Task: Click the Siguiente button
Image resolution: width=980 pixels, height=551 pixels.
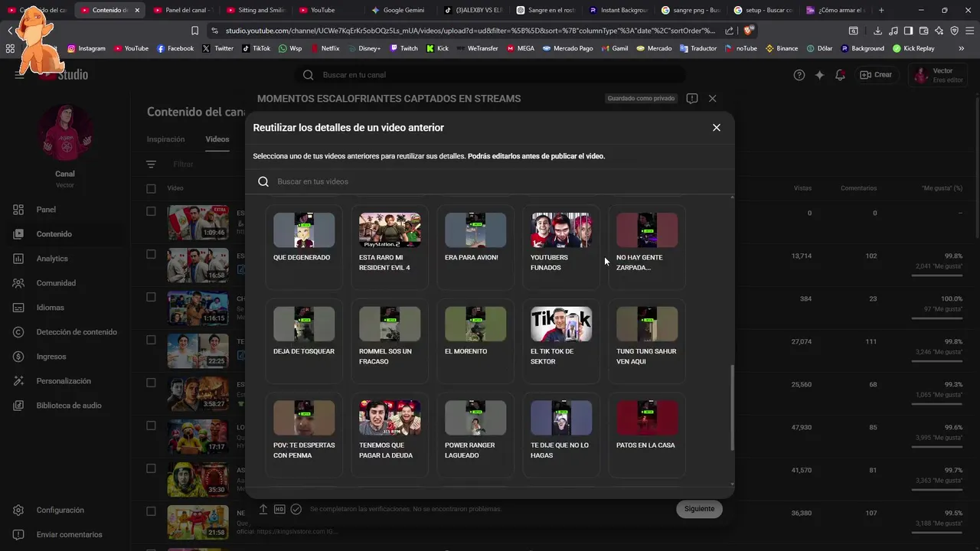Action: [x=699, y=509]
